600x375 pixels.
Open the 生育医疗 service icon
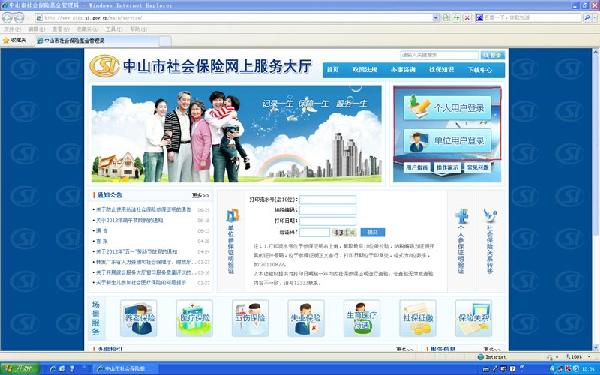pos(362,318)
